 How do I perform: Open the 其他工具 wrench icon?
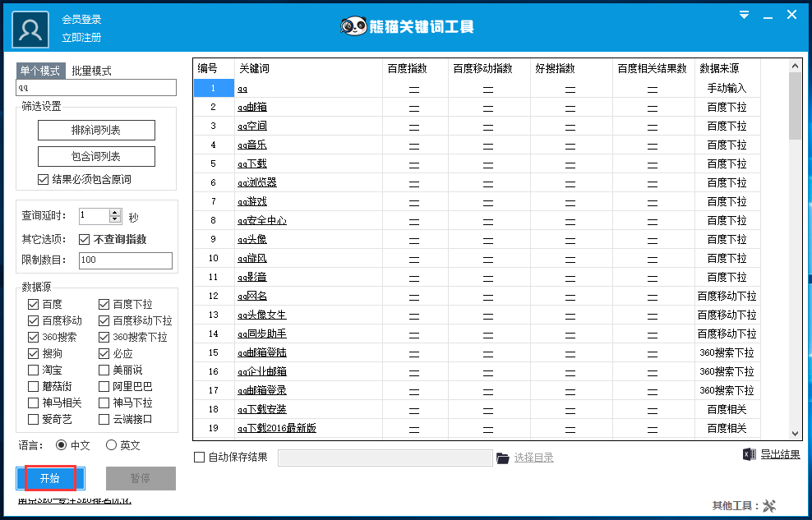pyautogui.click(x=770, y=505)
